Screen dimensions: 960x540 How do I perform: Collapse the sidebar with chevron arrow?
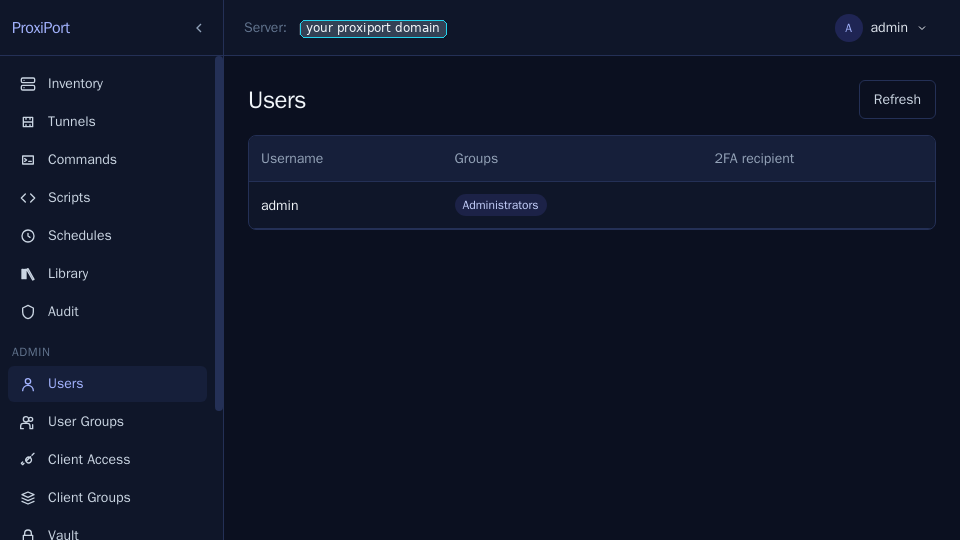(199, 28)
